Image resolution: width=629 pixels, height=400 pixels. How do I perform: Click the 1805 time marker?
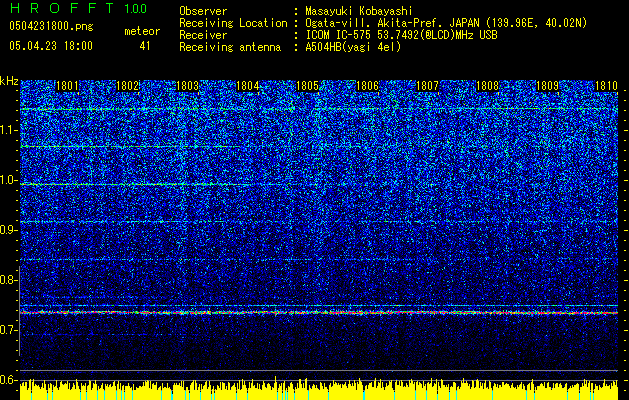308,86
